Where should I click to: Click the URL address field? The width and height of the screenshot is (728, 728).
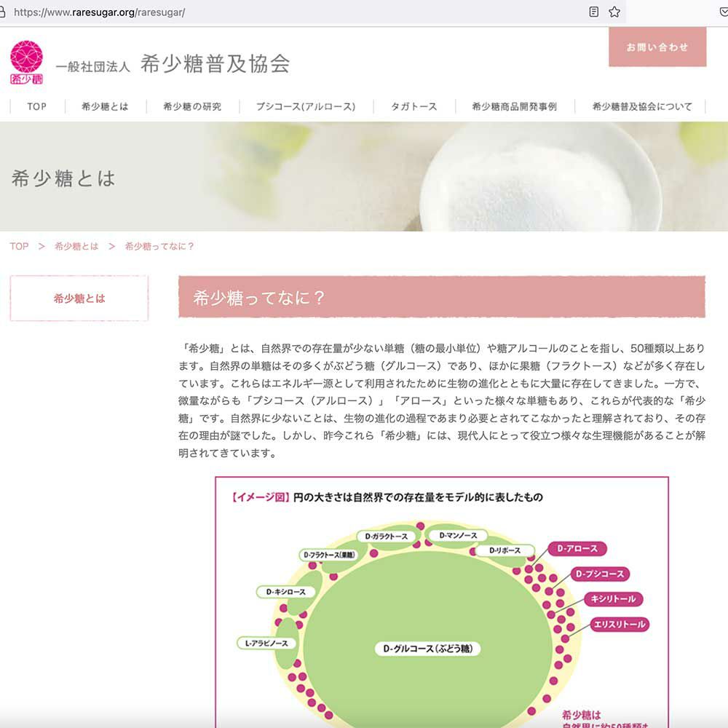(x=297, y=12)
